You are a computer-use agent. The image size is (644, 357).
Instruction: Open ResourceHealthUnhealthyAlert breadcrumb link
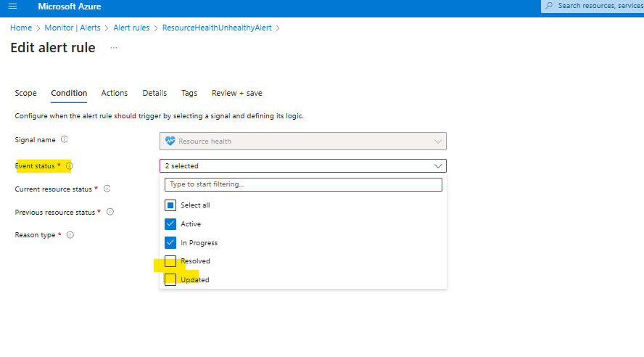(x=217, y=28)
